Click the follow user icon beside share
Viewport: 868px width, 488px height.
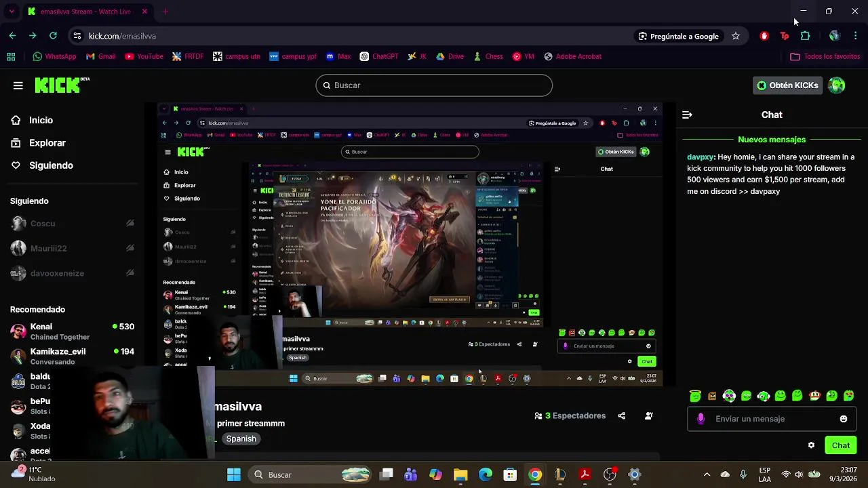[649, 416]
